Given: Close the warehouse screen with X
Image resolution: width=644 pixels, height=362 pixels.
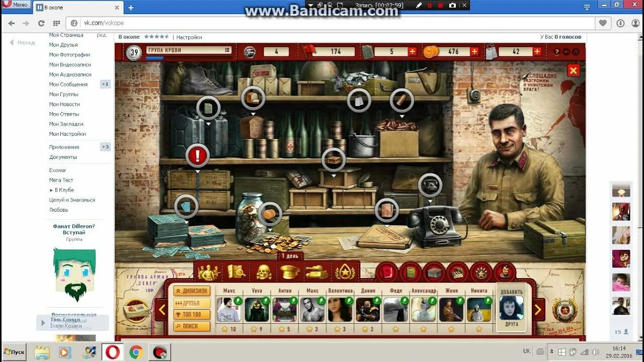Looking at the screenshot, I should [x=573, y=70].
